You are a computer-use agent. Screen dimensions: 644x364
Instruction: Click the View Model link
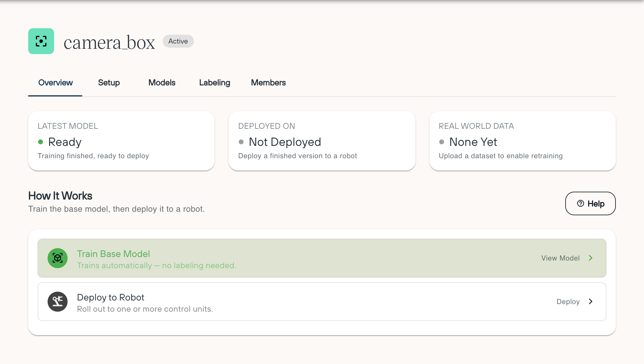point(561,258)
